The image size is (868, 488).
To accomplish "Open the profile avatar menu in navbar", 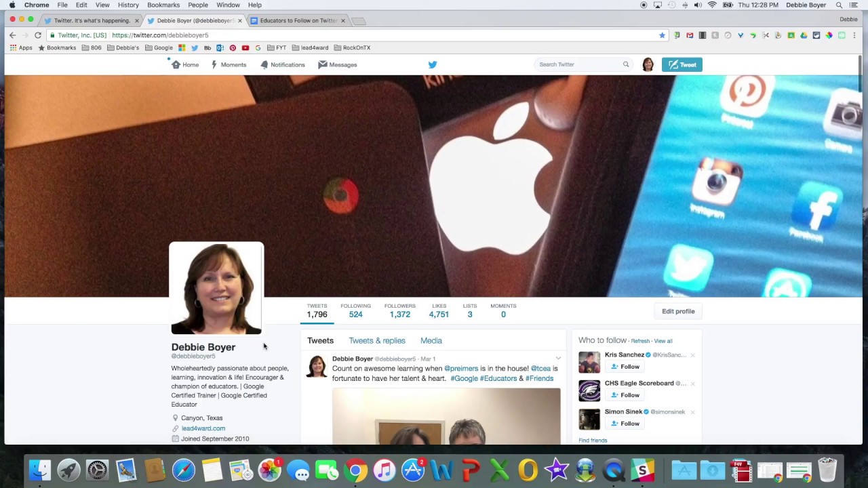I will click(x=648, y=64).
